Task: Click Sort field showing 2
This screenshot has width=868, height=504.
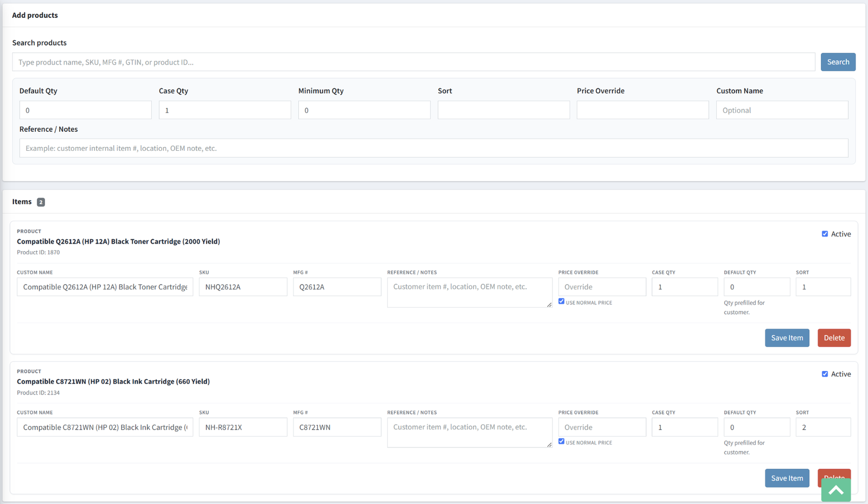Action: pos(823,427)
